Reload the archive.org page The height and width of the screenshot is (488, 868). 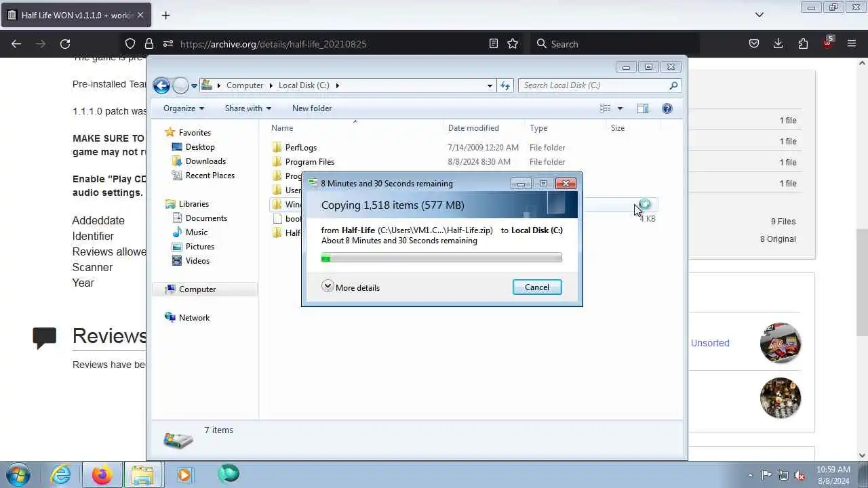(65, 43)
